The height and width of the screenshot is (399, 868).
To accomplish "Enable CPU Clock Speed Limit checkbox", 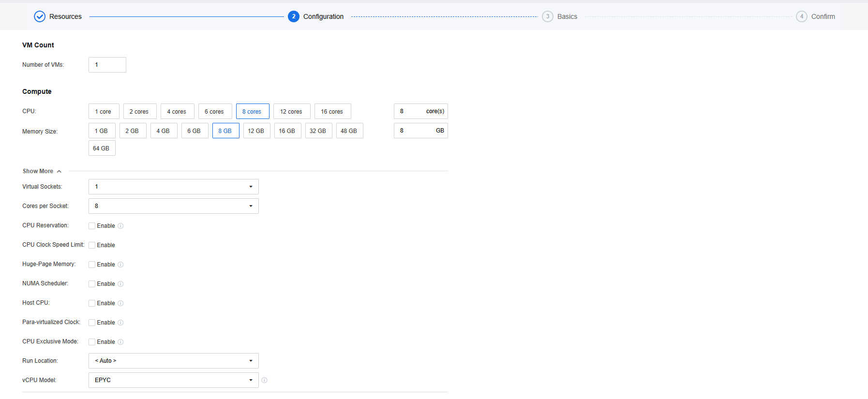I will pos(92,245).
